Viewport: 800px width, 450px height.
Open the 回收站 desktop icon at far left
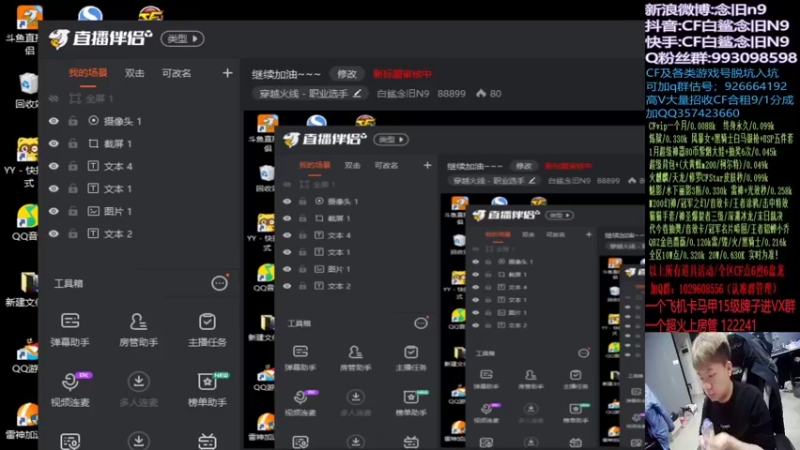coord(27,91)
